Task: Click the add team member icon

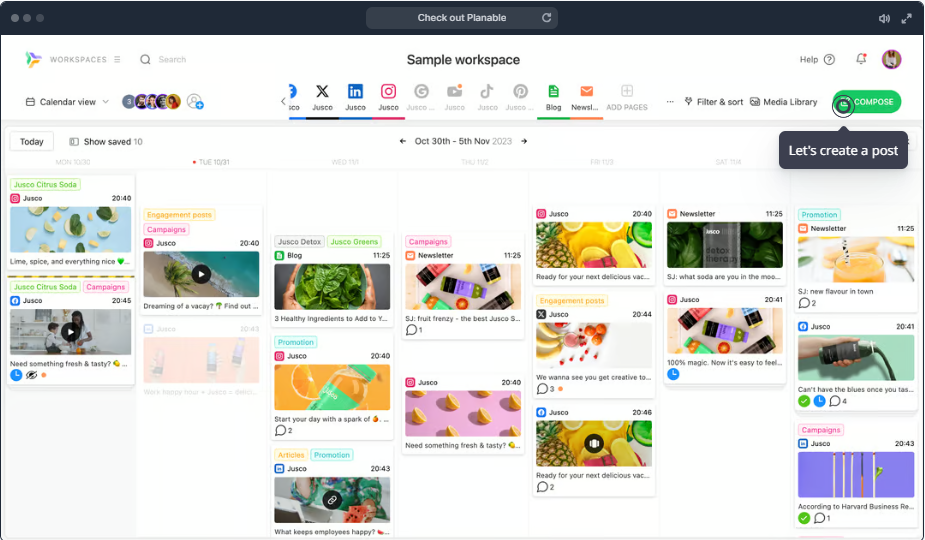Action: coord(195,102)
